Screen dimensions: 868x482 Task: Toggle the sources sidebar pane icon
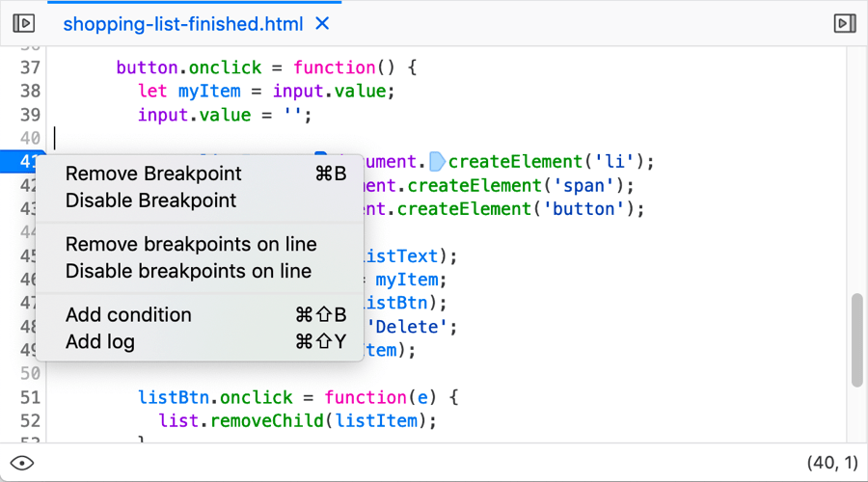24,23
